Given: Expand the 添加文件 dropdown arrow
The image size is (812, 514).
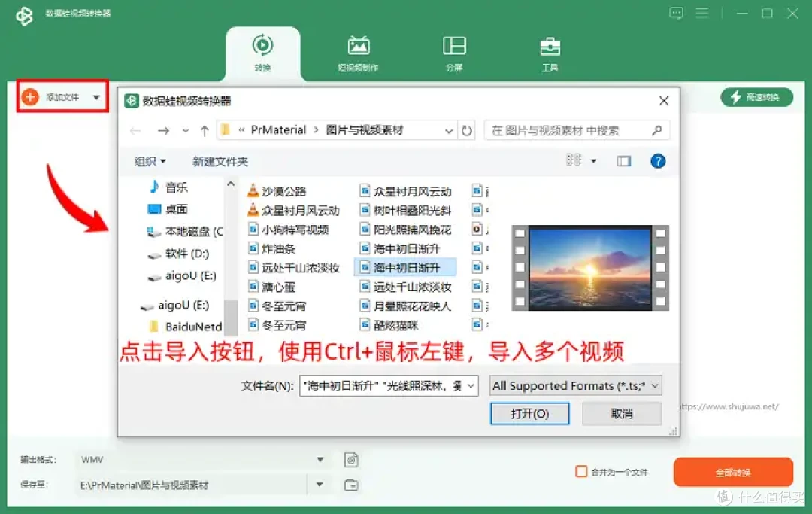Looking at the screenshot, I should [x=96, y=97].
